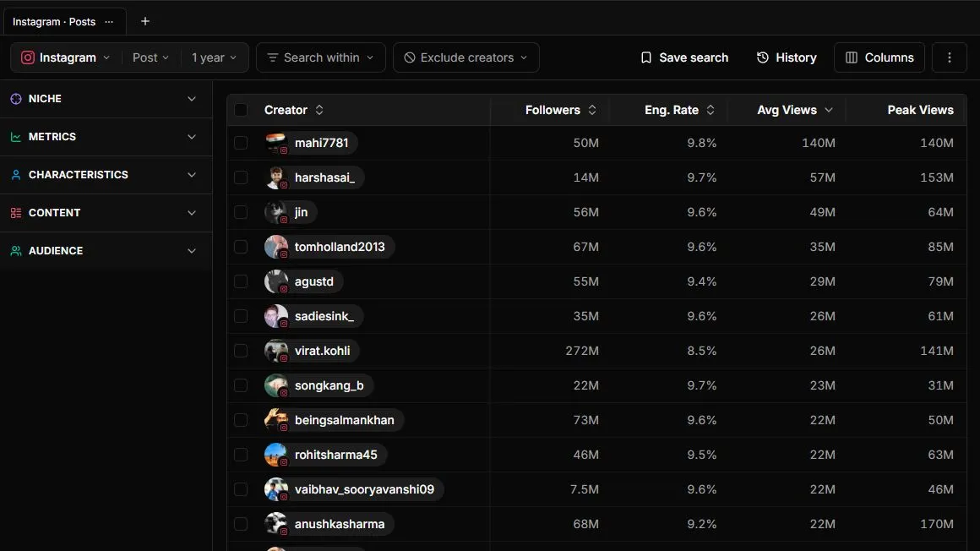Click the Characteristics person icon
980x551 pixels.
coord(16,175)
